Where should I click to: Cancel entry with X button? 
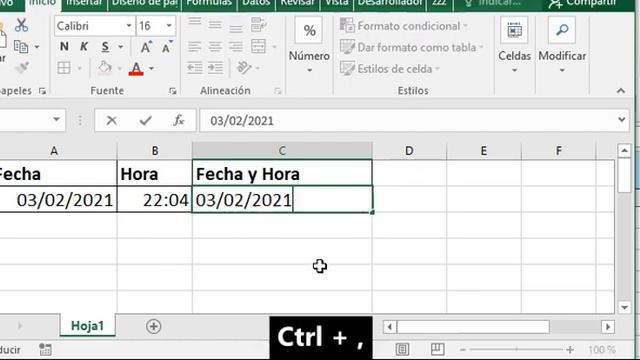pos(111,120)
